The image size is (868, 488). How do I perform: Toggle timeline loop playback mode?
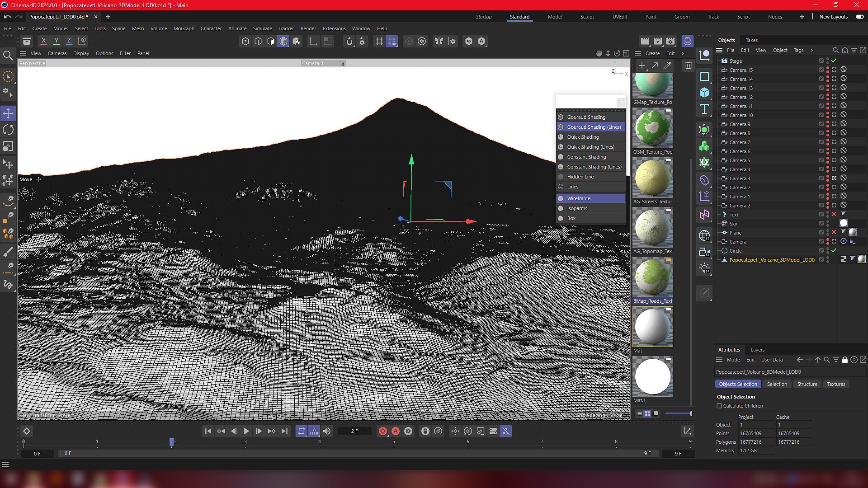[x=302, y=431]
